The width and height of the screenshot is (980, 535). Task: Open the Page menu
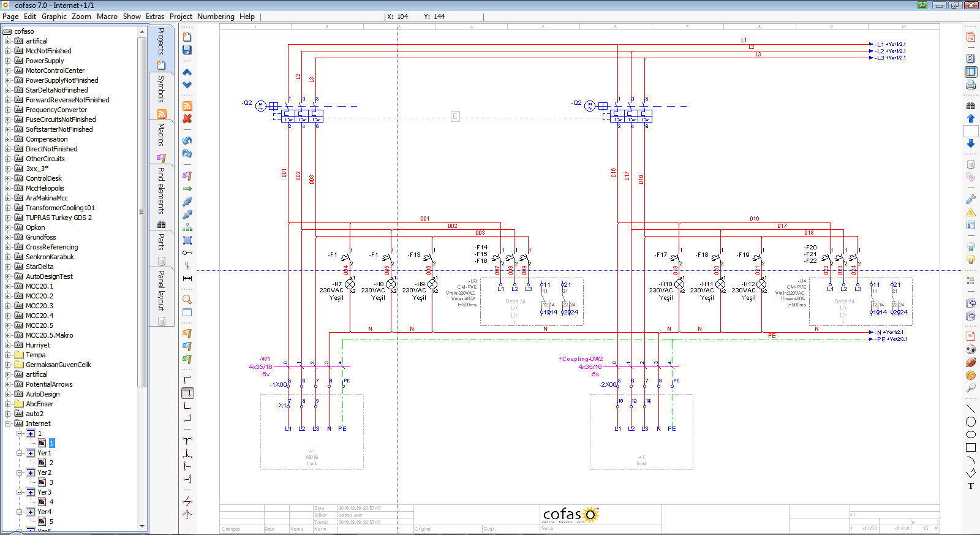click(10, 17)
